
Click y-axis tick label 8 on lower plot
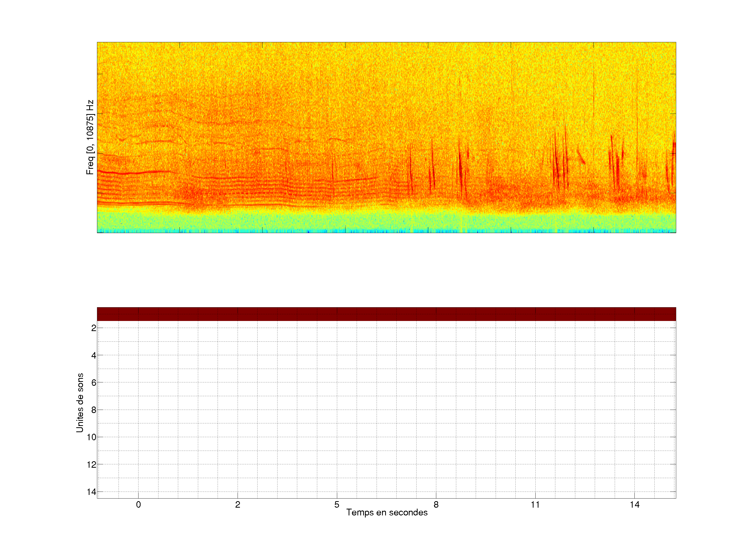tap(94, 410)
